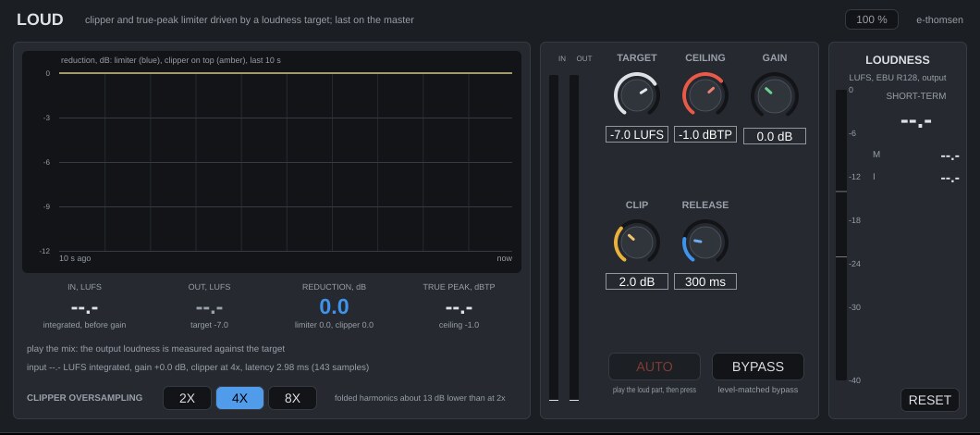The width and height of the screenshot is (980, 435).
Task: Click the 'level-matched bypass' caption
Action: coord(757,390)
